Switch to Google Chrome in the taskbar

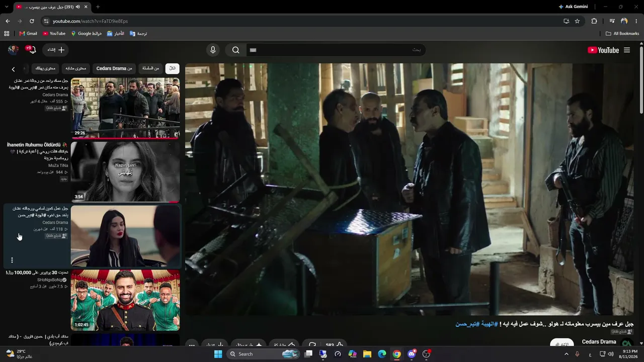[397, 354]
